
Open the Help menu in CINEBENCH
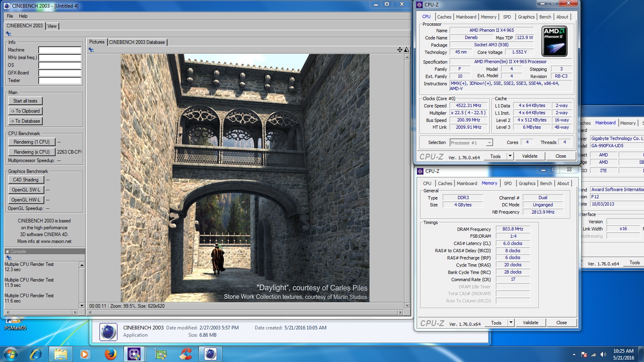point(23,16)
